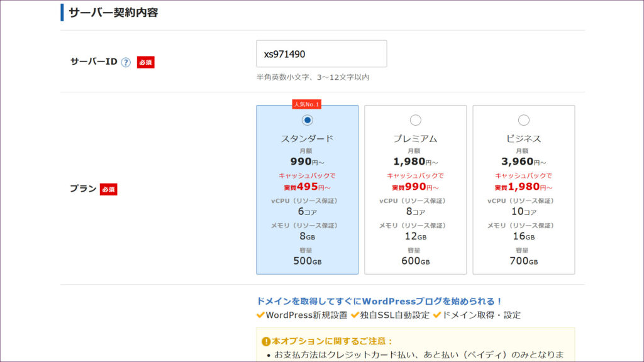Image resolution: width=644 pixels, height=362 pixels.
Task: Click the help icon beside サーバーID
Action: point(126,62)
